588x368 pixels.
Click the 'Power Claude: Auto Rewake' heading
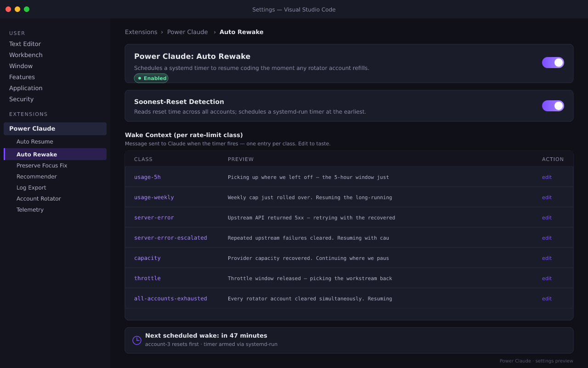point(192,56)
